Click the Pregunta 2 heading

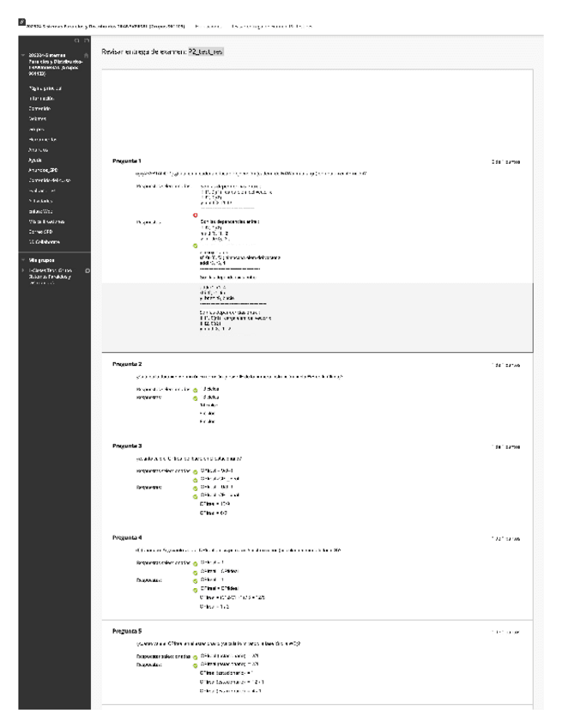click(127, 364)
